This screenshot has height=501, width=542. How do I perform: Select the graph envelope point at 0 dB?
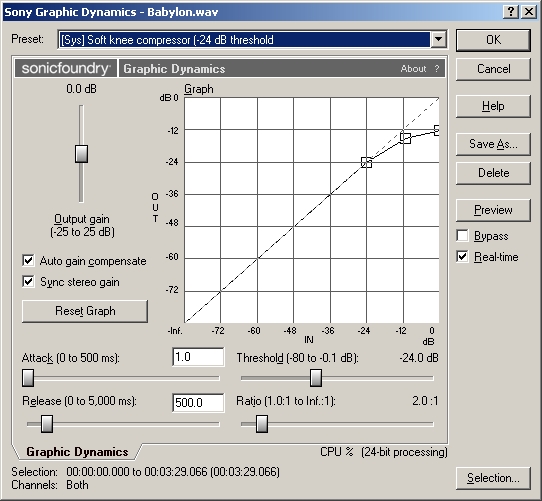(x=437, y=130)
